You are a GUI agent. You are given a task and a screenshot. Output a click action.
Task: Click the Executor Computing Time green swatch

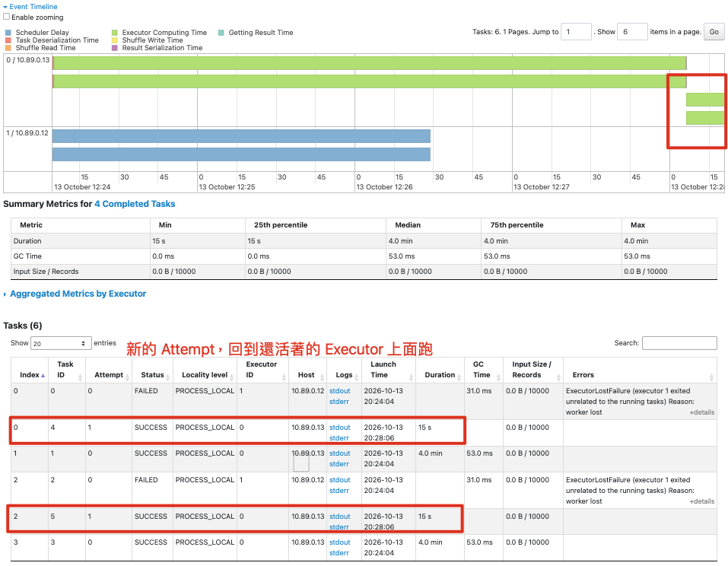pos(115,33)
